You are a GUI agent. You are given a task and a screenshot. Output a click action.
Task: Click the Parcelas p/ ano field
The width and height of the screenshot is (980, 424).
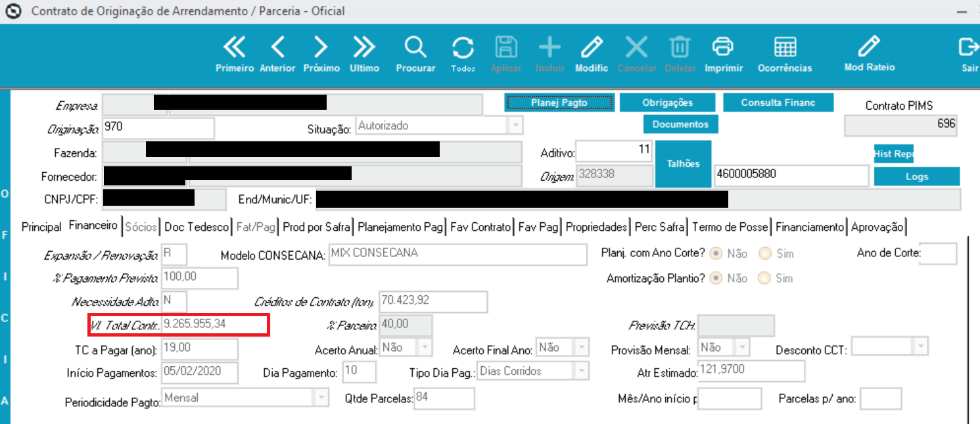(881, 398)
